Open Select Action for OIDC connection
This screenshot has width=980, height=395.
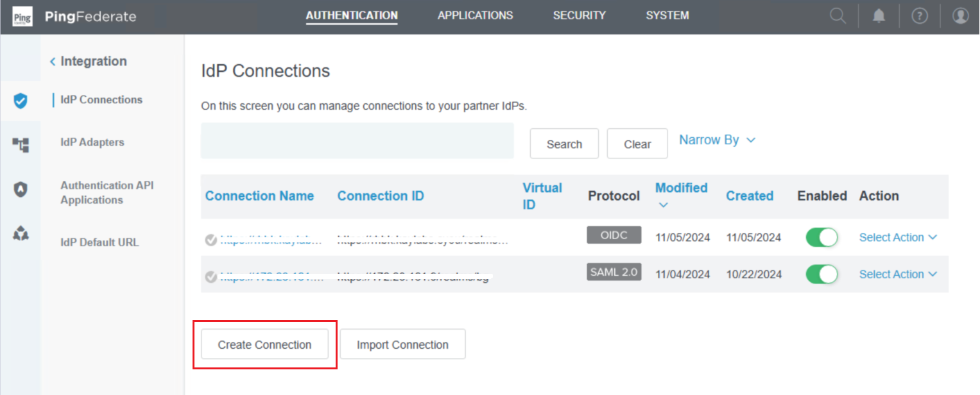(897, 237)
